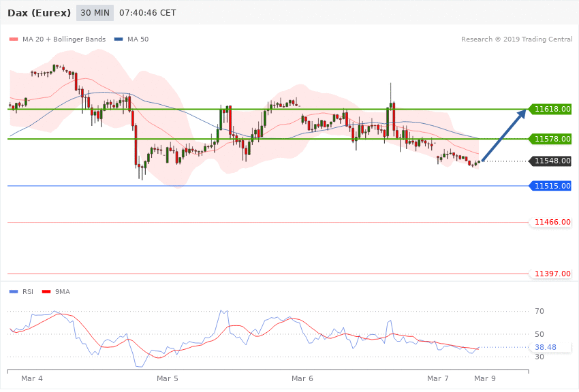Click the RSI 30 axis level label

pyautogui.click(x=539, y=357)
